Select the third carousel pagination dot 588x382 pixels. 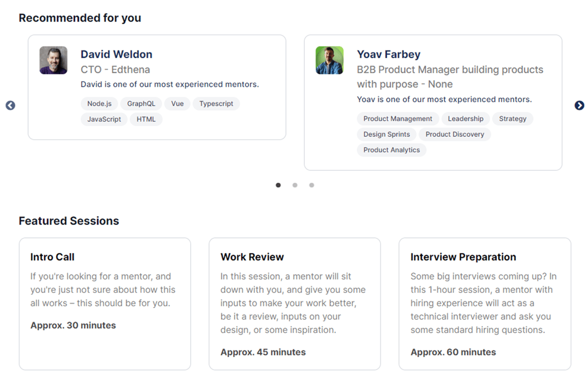312,185
